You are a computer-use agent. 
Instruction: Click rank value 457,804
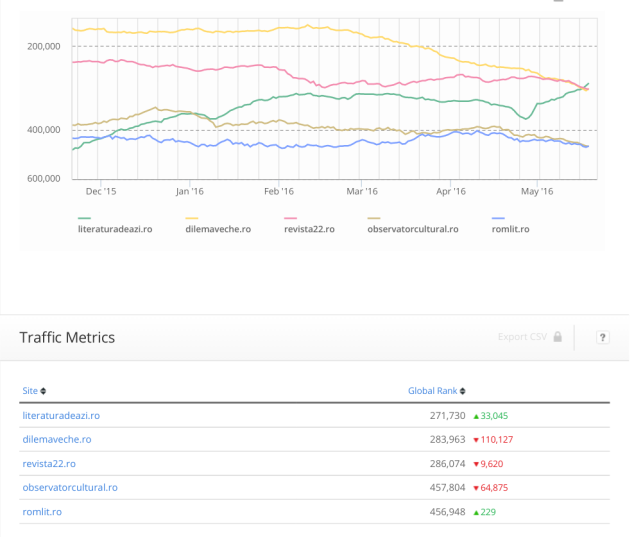tap(447, 488)
